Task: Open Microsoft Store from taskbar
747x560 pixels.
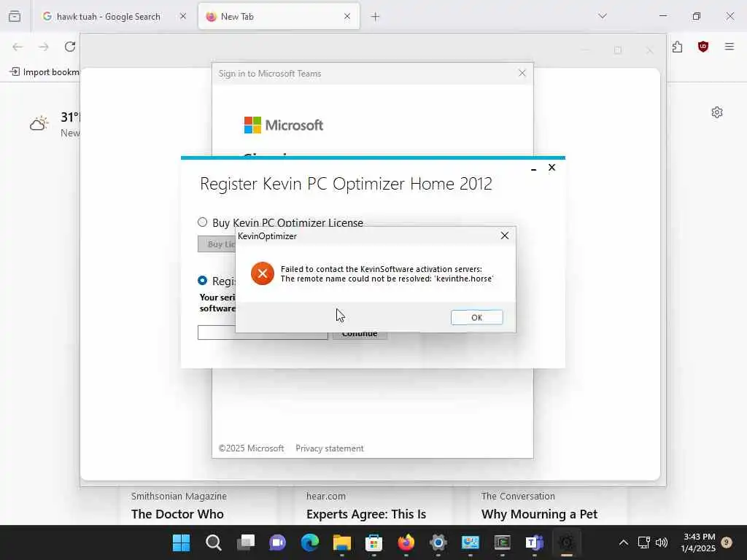Action: pyautogui.click(x=374, y=542)
